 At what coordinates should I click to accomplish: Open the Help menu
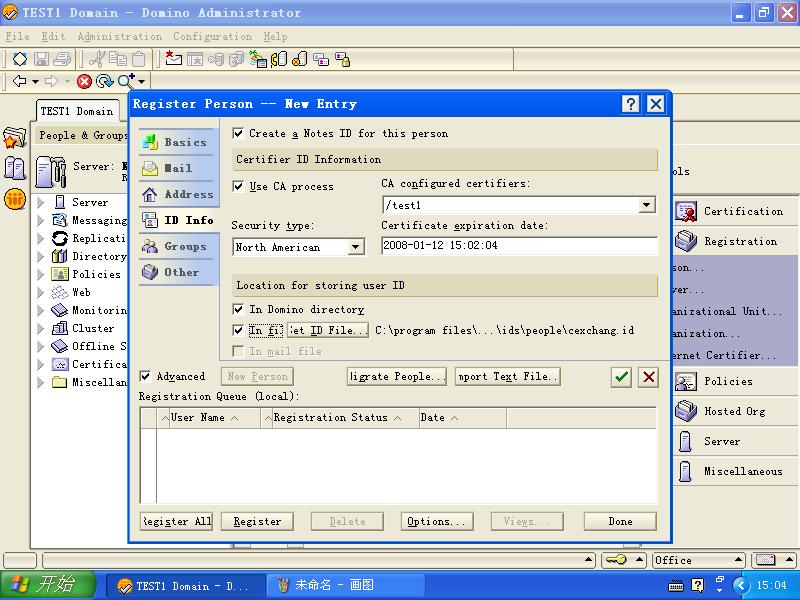pyautogui.click(x=276, y=37)
